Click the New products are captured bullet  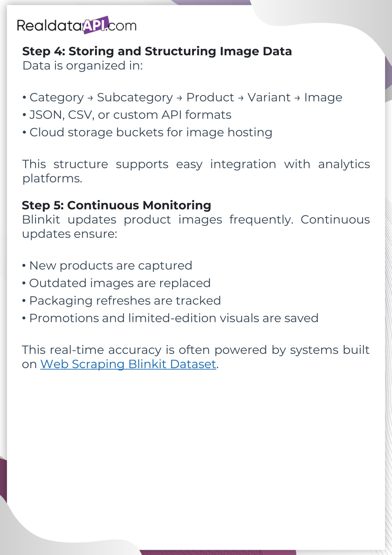pyautogui.click(x=110, y=266)
